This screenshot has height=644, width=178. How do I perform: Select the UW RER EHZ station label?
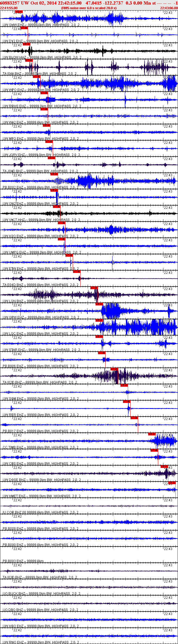13,415
